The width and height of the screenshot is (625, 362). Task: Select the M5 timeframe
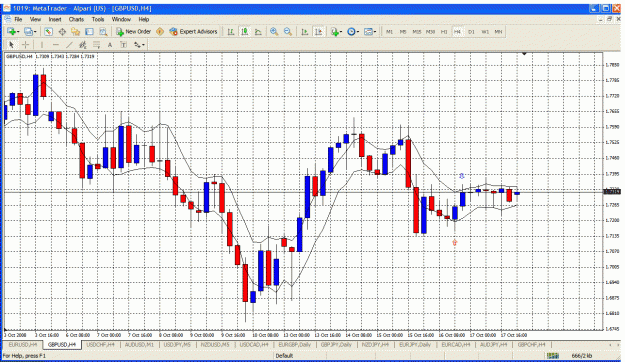point(403,32)
